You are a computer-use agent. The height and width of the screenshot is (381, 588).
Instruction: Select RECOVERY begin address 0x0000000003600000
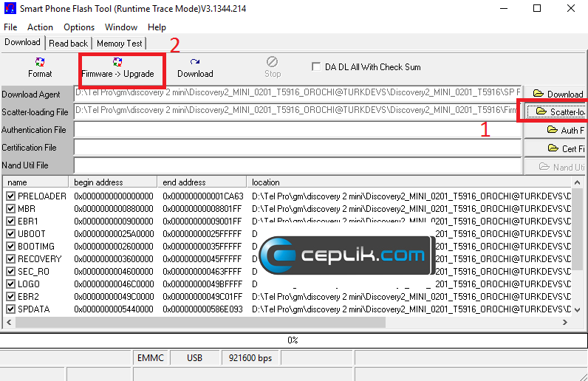tap(114, 258)
